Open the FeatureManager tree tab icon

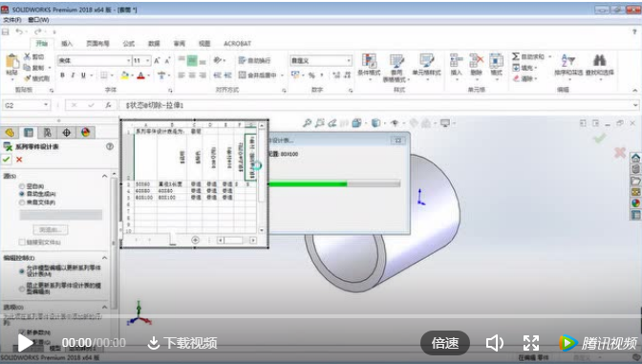point(10,132)
